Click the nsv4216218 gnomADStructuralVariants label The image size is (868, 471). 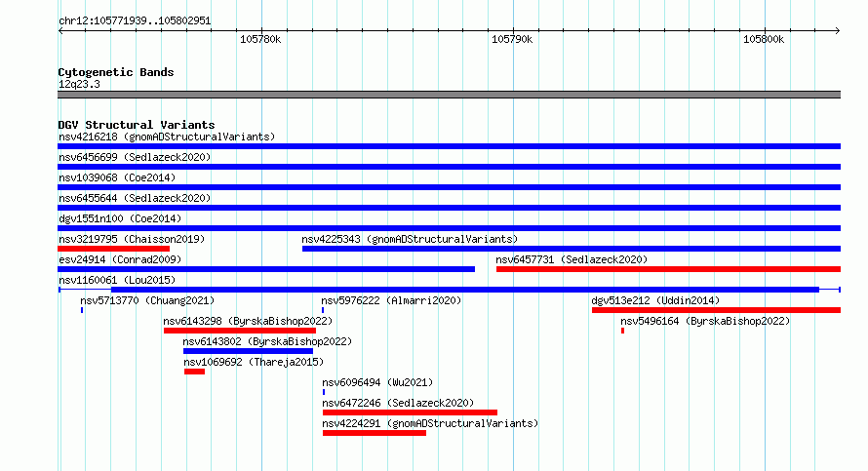tap(167, 137)
